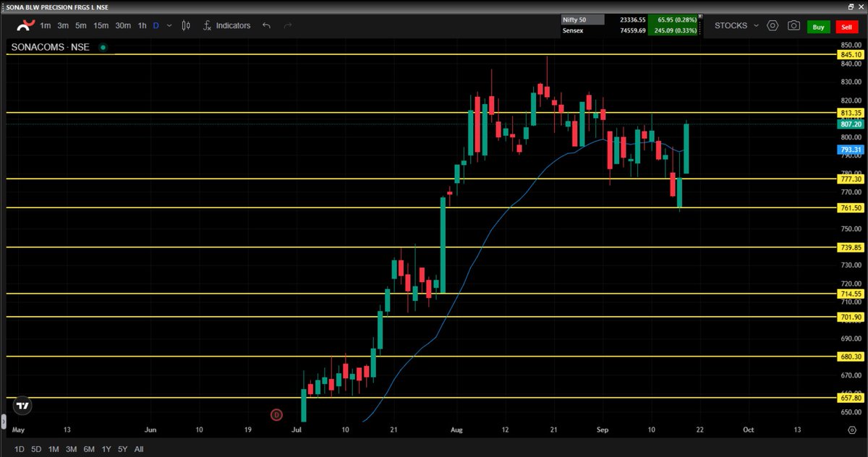Select the 15m timeframe

101,25
